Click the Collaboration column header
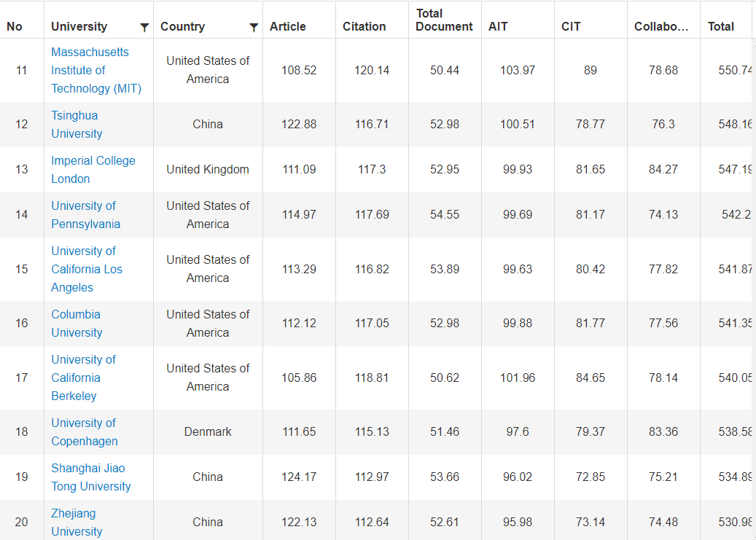Image resolution: width=756 pixels, height=540 pixels. (661, 26)
